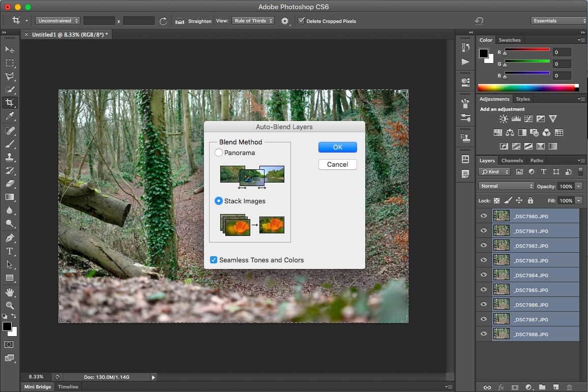The width and height of the screenshot is (588, 392).
Task: Open the Normal blend mode dropdown
Action: pos(506,186)
